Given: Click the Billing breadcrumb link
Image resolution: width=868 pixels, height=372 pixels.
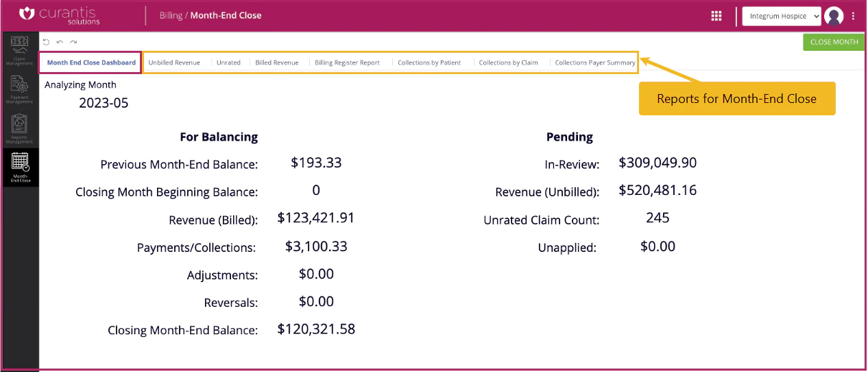Looking at the screenshot, I should (x=171, y=15).
